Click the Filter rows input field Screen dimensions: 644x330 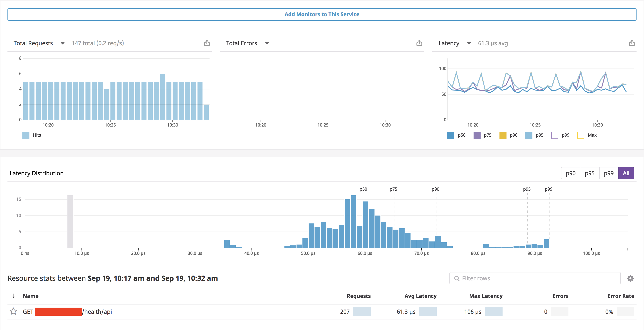point(537,278)
